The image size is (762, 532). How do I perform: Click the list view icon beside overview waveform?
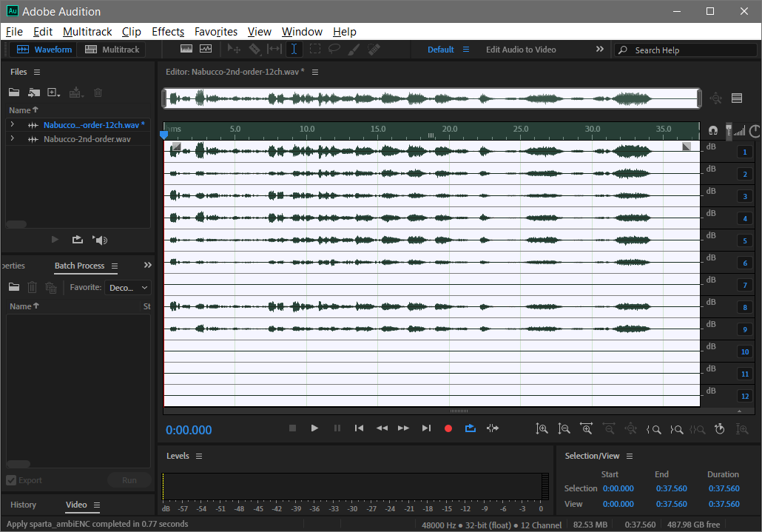[x=737, y=98]
